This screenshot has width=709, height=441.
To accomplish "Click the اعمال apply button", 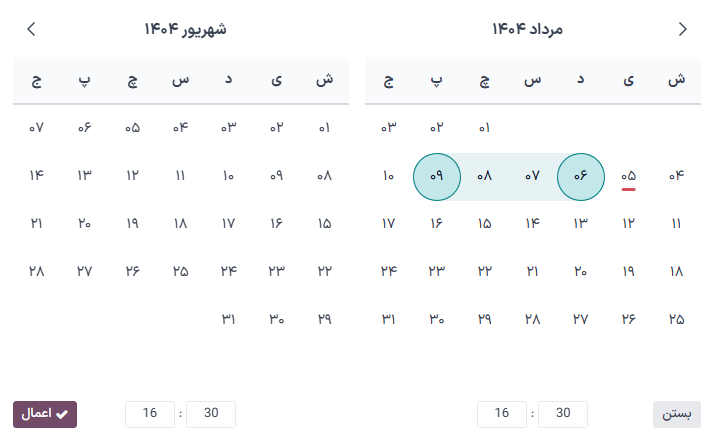I will click(45, 414).
